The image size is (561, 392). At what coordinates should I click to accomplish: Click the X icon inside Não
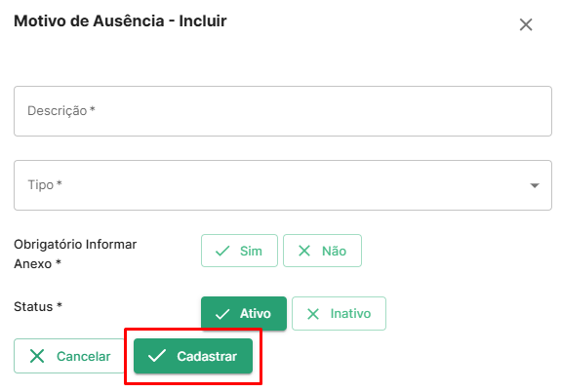[304, 251]
